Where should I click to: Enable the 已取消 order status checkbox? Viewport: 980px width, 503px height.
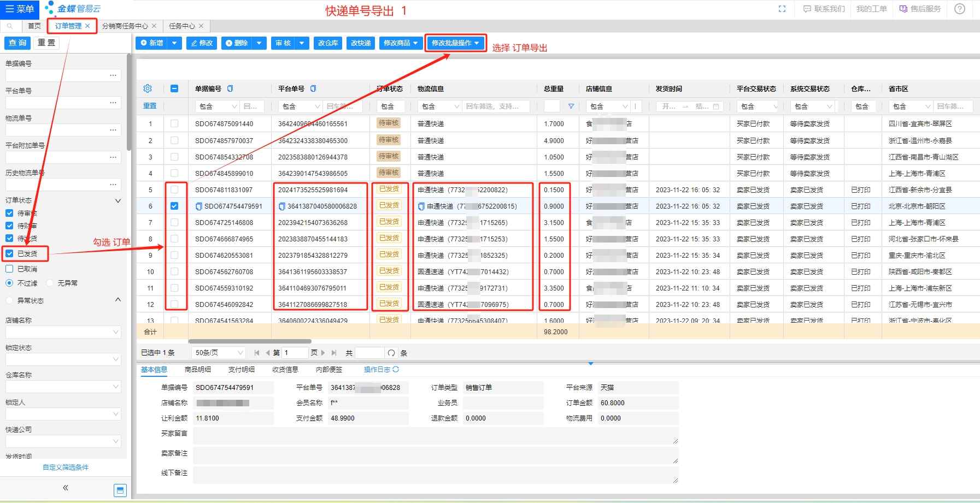click(x=9, y=269)
